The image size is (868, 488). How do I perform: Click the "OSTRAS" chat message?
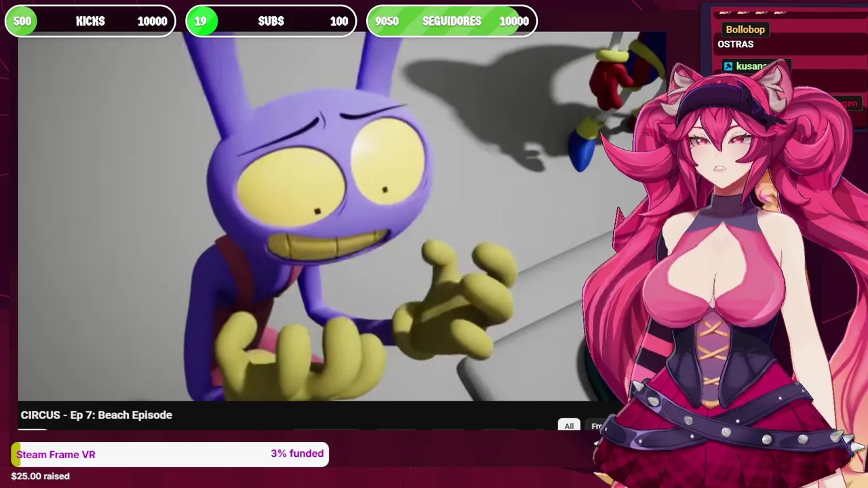(x=736, y=44)
